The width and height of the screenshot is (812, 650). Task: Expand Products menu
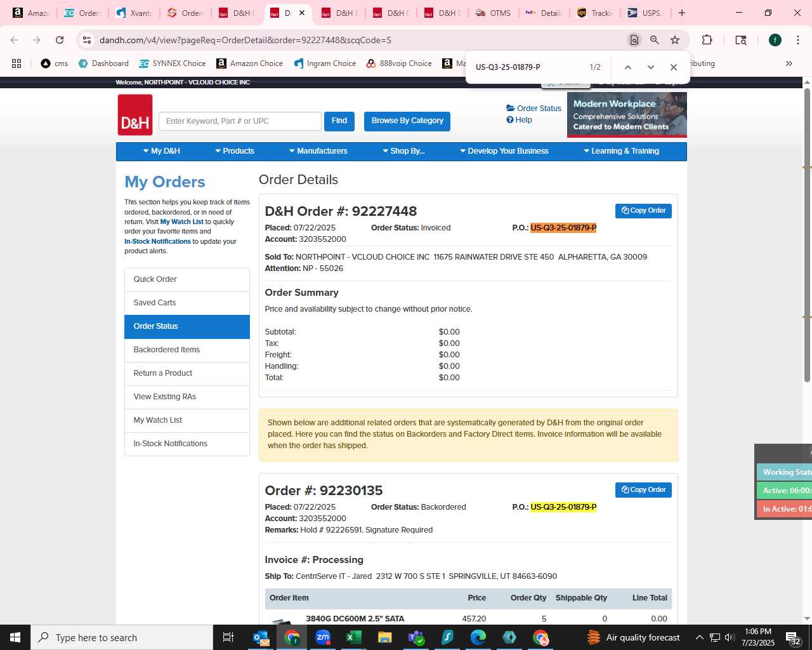click(x=234, y=151)
